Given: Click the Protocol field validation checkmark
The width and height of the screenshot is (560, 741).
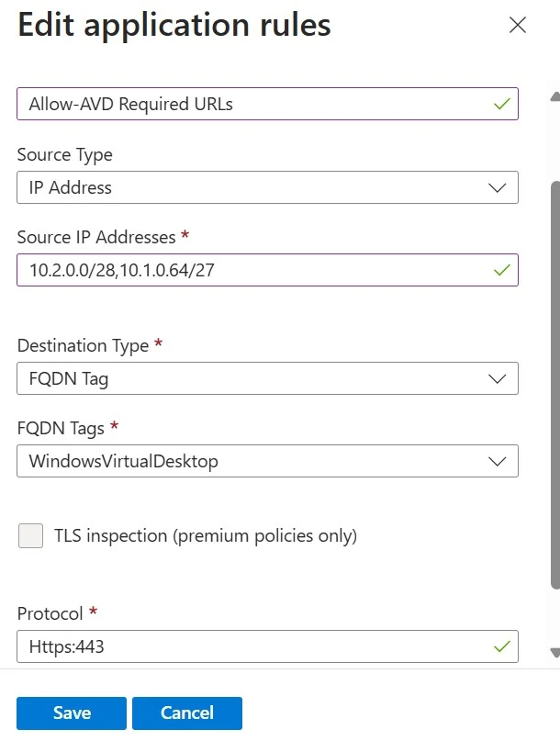Looking at the screenshot, I should pyautogui.click(x=501, y=646).
